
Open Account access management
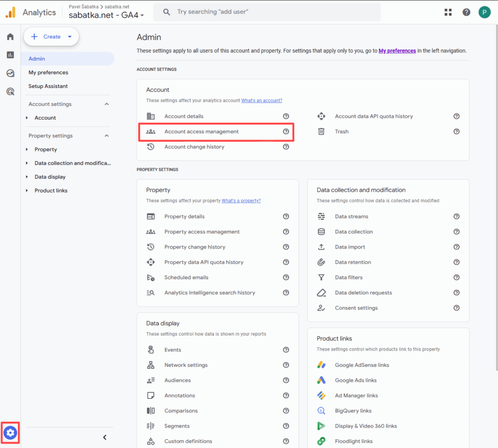(201, 131)
